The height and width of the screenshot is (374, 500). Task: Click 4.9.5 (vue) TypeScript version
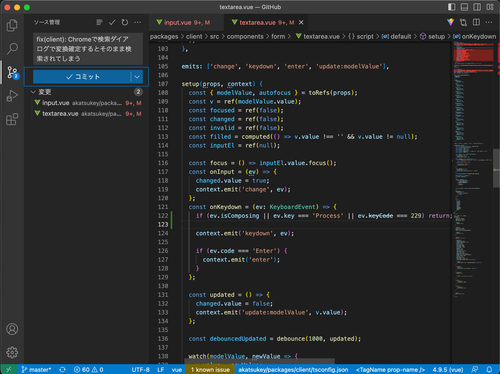448,369
